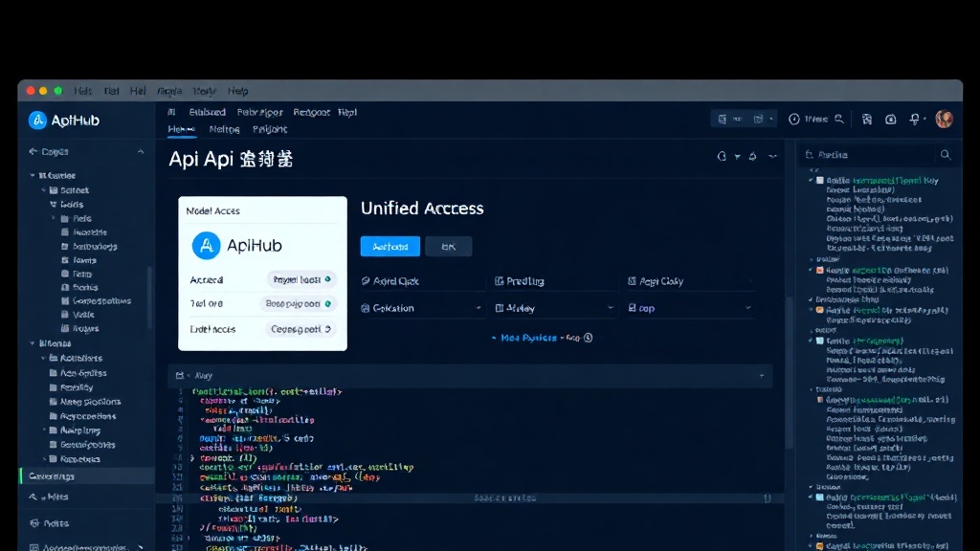The width and height of the screenshot is (980, 551).
Task: Open the second menu in the app menu bar
Action: pos(207,113)
